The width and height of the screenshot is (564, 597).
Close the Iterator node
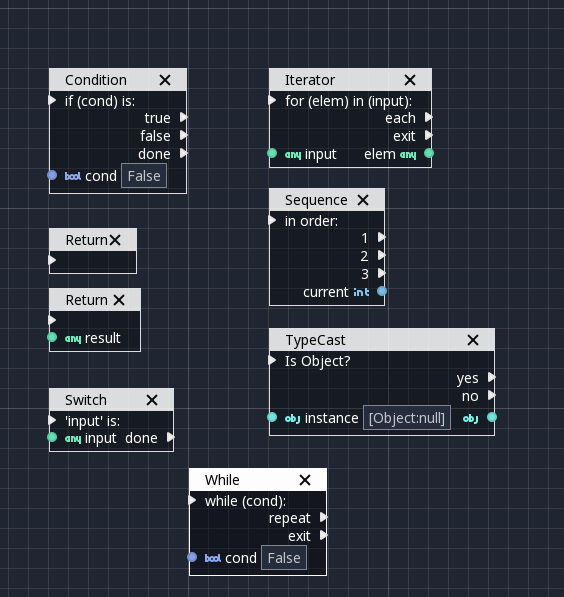[410, 80]
